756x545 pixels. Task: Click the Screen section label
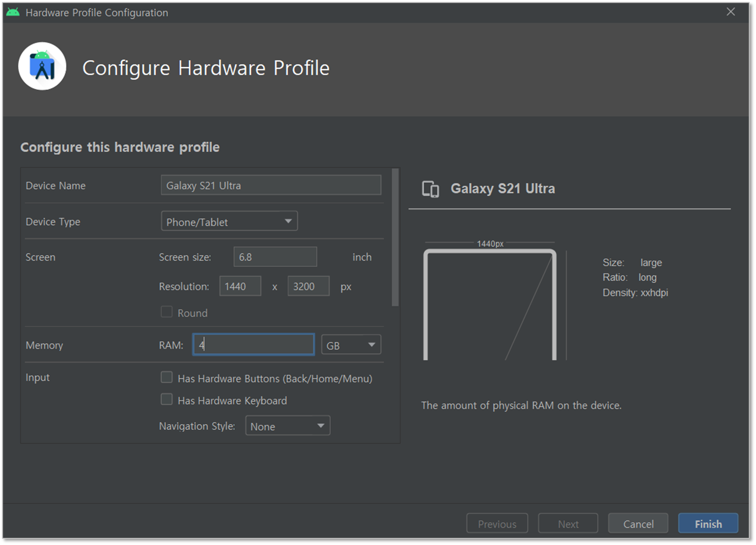pyautogui.click(x=40, y=257)
